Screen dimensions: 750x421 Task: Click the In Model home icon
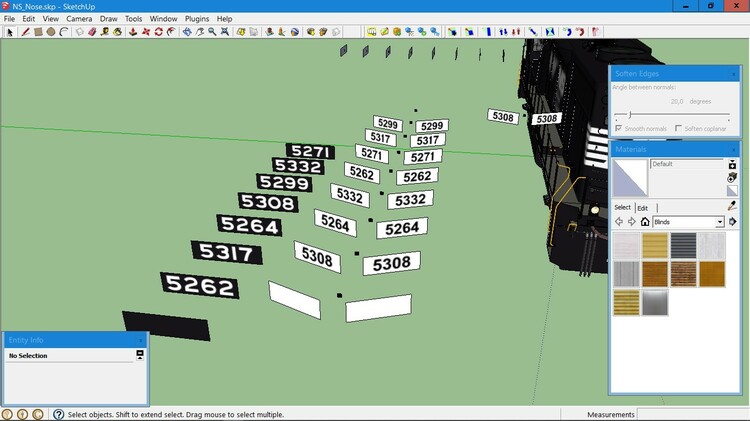[645, 222]
